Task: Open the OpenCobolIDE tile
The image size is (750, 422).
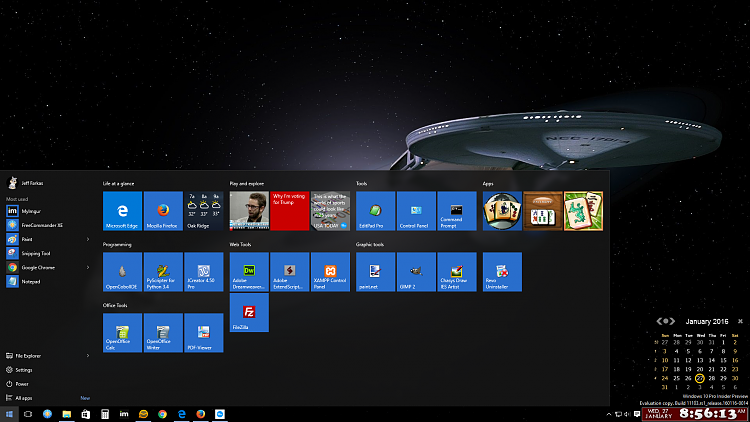Action: tap(122, 272)
